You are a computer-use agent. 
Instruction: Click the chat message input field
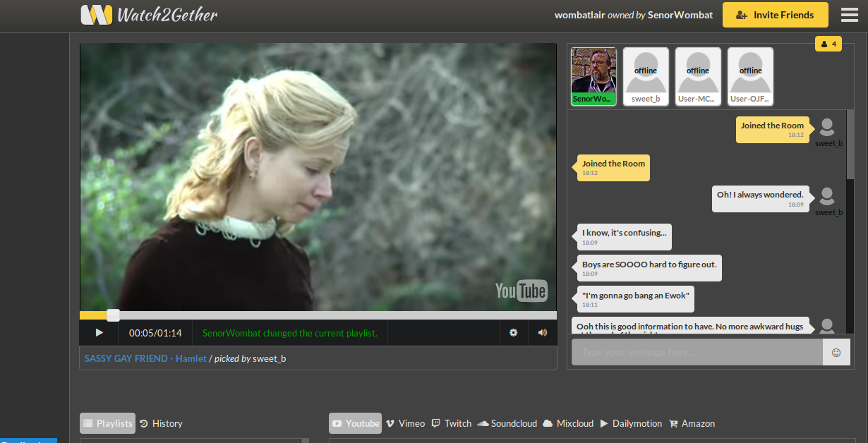(697, 352)
